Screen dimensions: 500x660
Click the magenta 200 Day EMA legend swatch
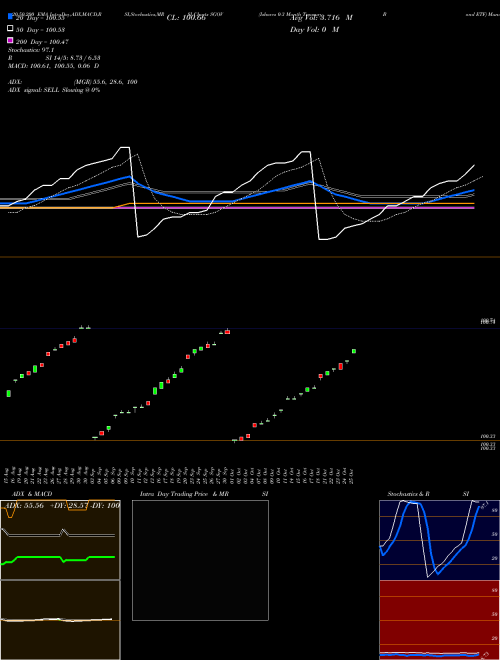click(10, 40)
